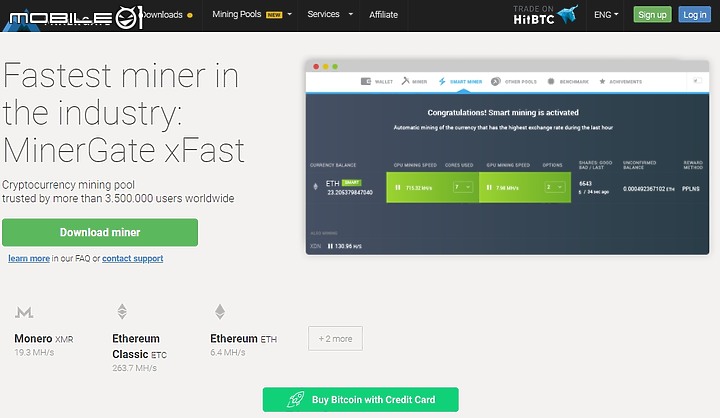Click the yellow dot beside Downloads
This screenshot has height=418, width=720.
pos(190,15)
